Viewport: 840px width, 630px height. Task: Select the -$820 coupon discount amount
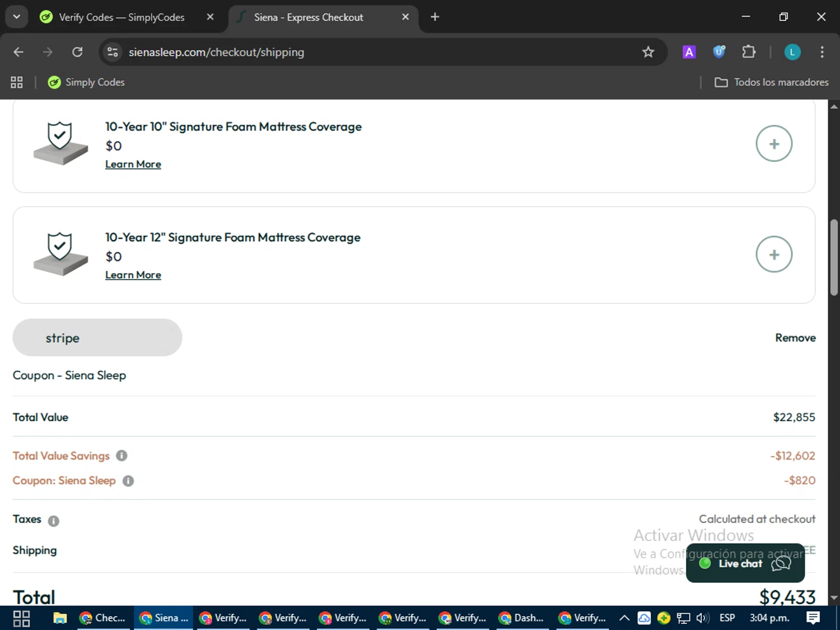click(x=799, y=480)
